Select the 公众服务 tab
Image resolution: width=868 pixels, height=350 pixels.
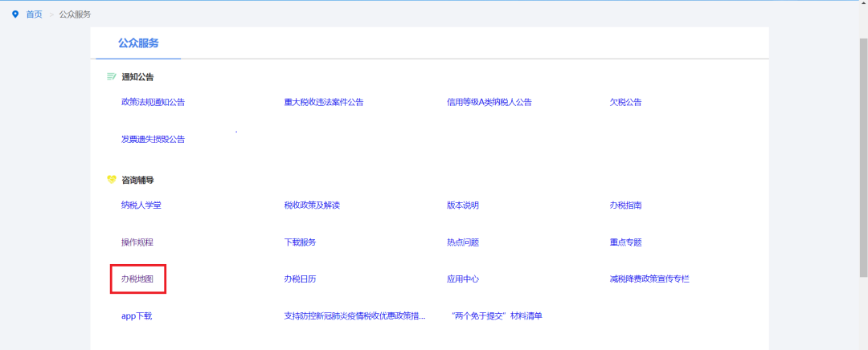click(x=138, y=43)
